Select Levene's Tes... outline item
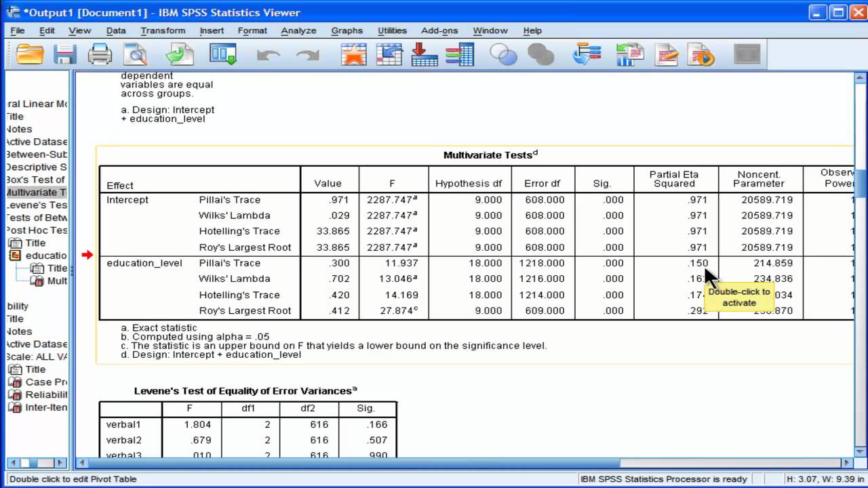 tap(37, 205)
